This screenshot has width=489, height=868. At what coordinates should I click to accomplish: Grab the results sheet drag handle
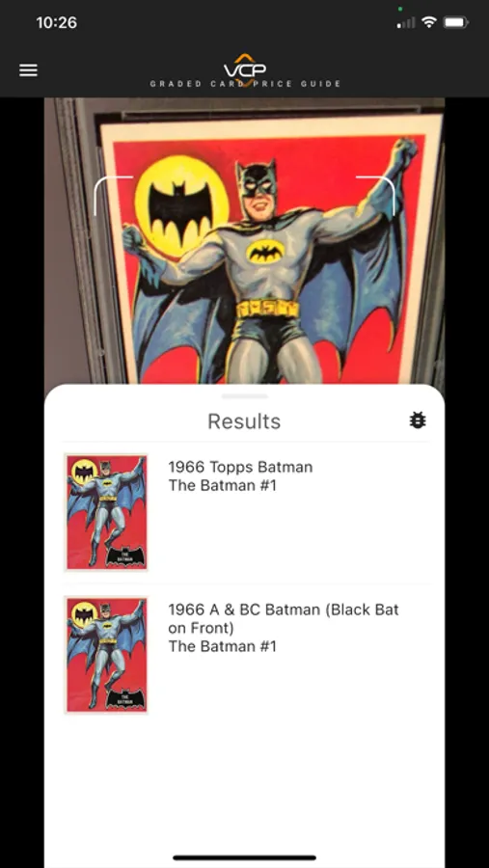(244, 396)
